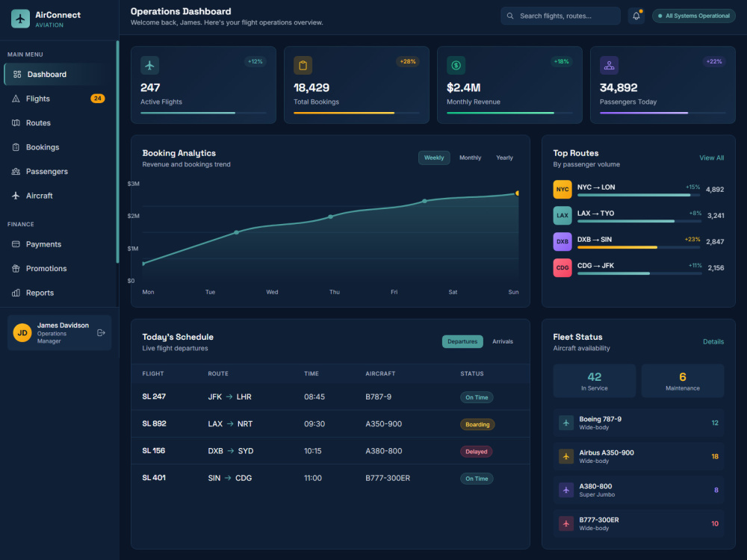Screen dimensions: 747x560
Task: Open Bookings in the sidebar
Action: click(58, 147)
